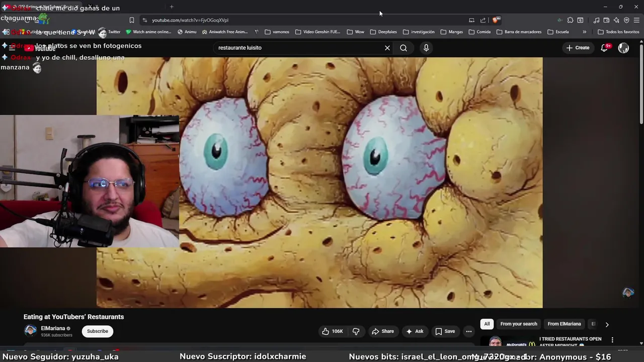Viewport: 644px width, 362px height.
Task: Select the 'All' filter chip
Action: click(487, 324)
